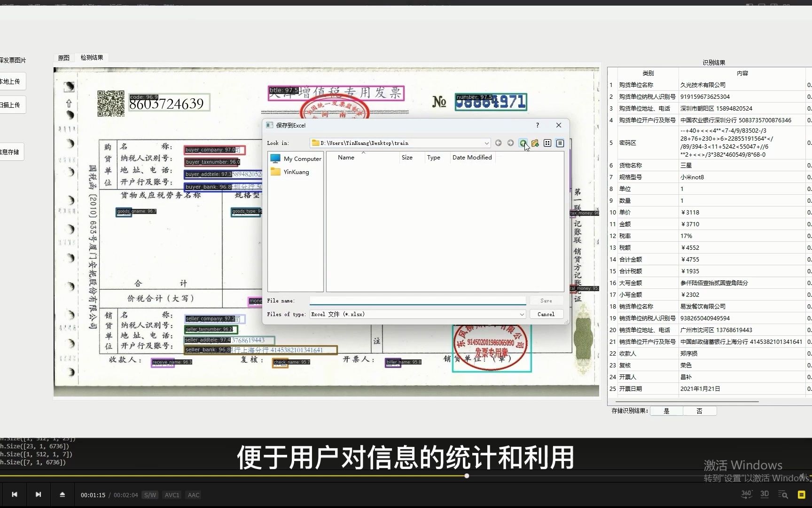The height and width of the screenshot is (508, 812).
Task: Switch to icon view in the dialog
Action: click(547, 143)
